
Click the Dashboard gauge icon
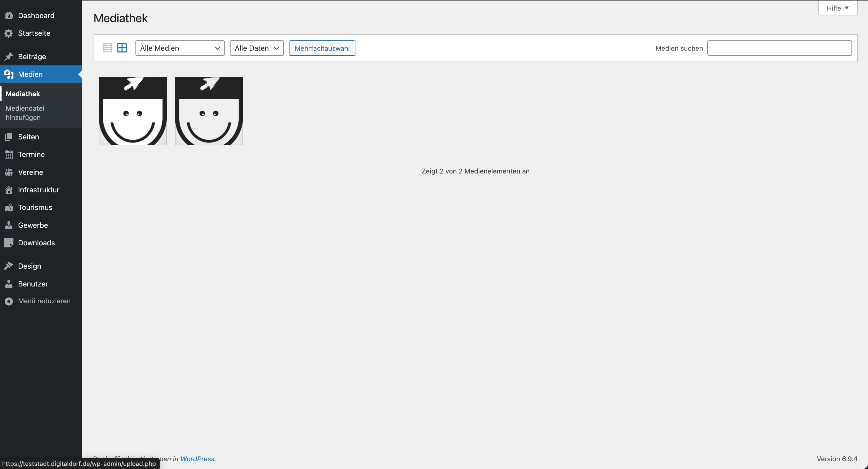click(9, 16)
